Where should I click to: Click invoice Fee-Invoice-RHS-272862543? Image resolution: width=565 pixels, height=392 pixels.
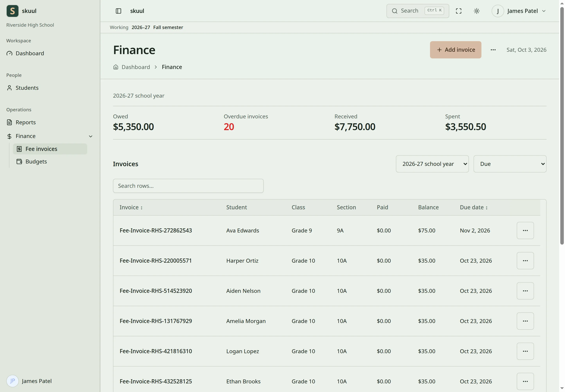(x=156, y=230)
